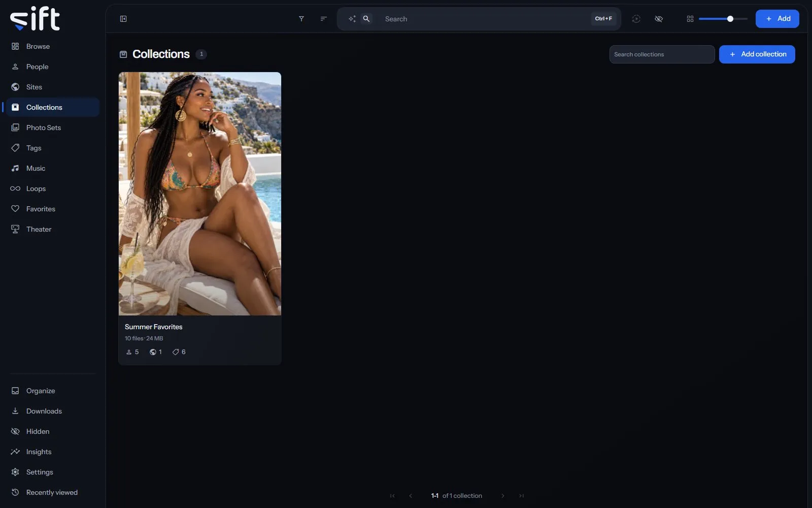Click the Recently viewed history icon
812x508 pixels.
(x=15, y=492)
